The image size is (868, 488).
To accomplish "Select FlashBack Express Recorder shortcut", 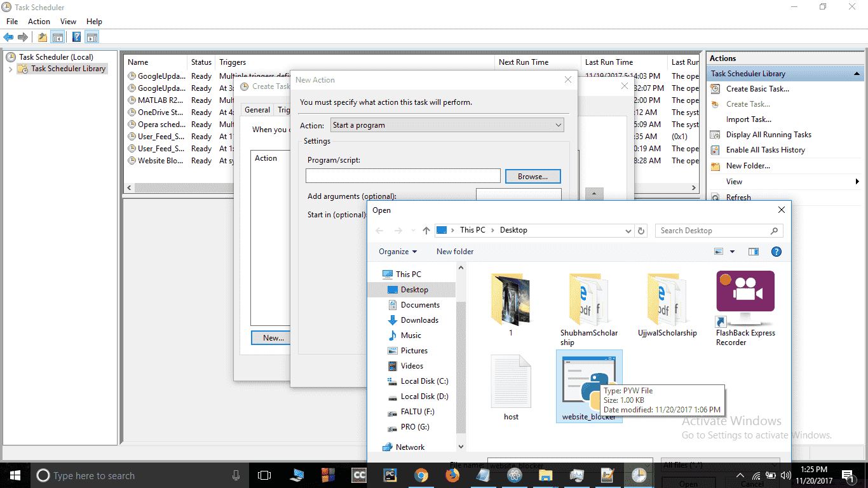I will [x=745, y=308].
